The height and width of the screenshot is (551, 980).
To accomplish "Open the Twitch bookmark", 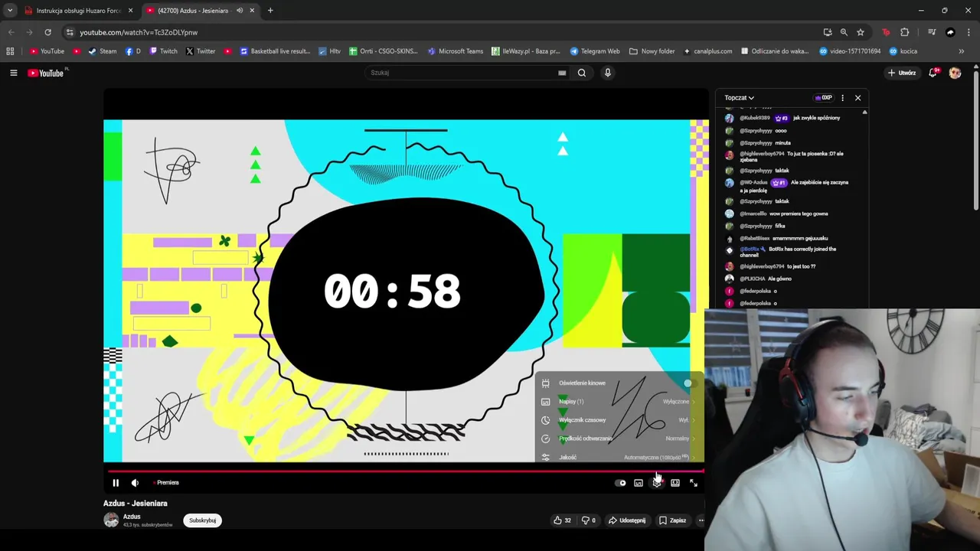I will (164, 51).
